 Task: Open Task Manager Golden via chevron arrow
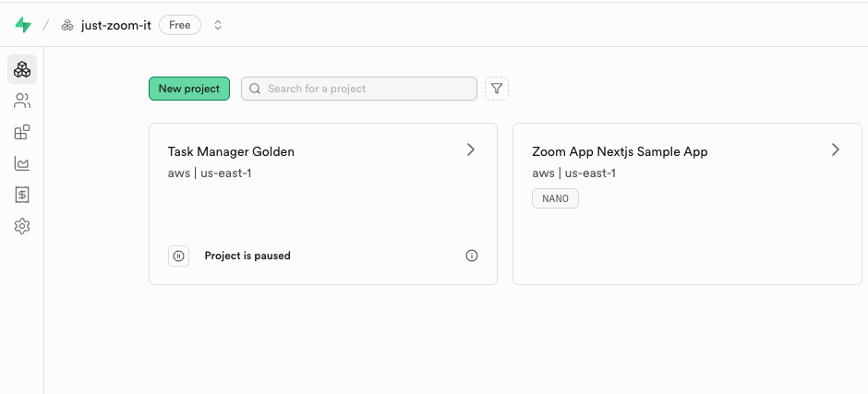coord(471,149)
